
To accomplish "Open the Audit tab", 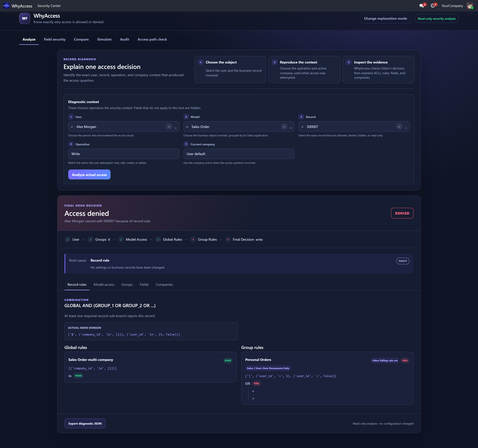I will pos(125,39).
